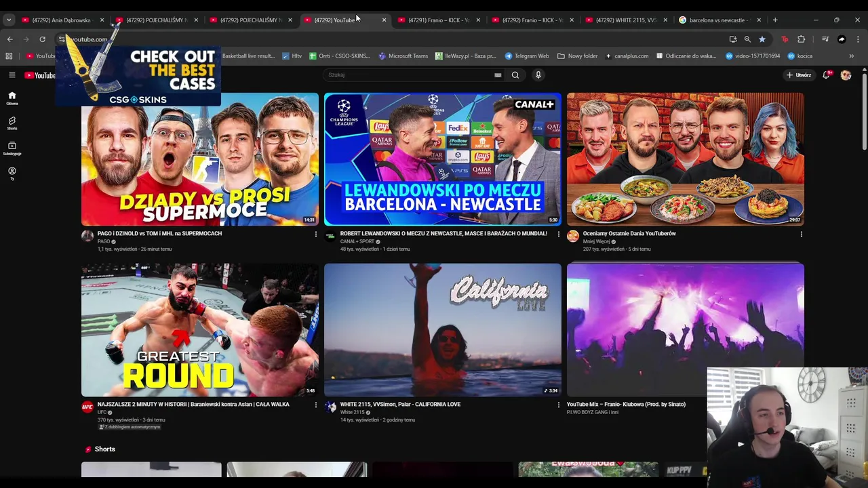The height and width of the screenshot is (488, 868).
Task: Open the UFC channel avatar
Action: click(x=87, y=407)
